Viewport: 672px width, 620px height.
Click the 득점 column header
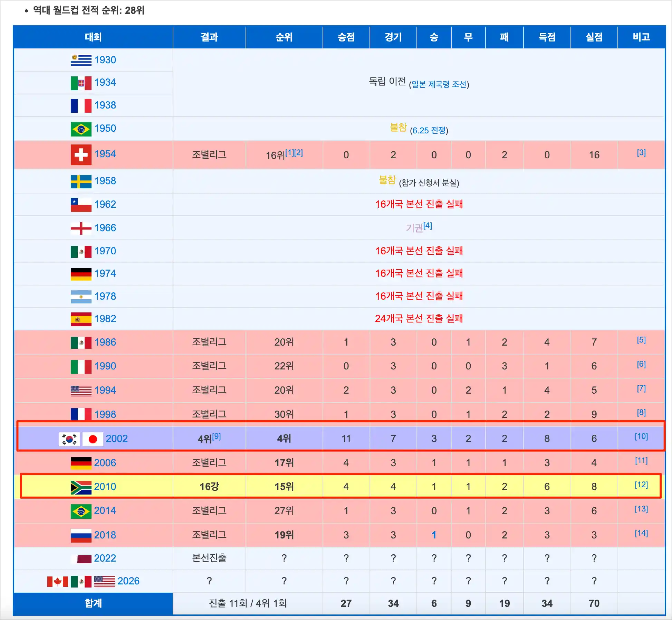pos(547,37)
